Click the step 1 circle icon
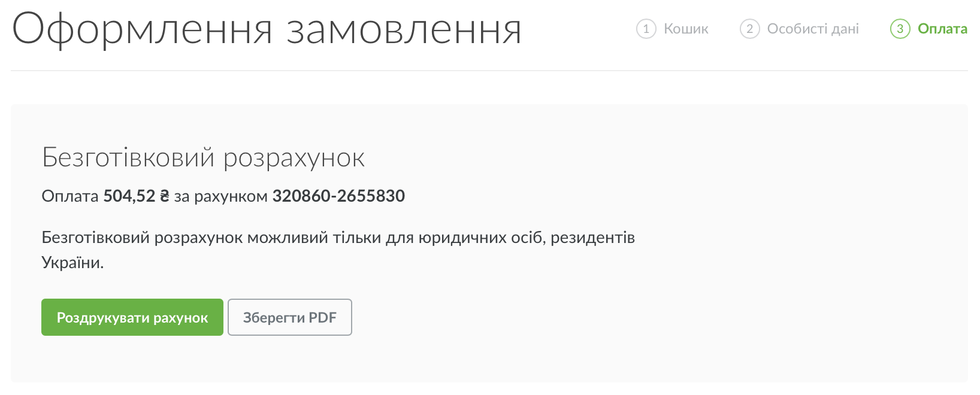This screenshot has width=980, height=395. tap(646, 29)
